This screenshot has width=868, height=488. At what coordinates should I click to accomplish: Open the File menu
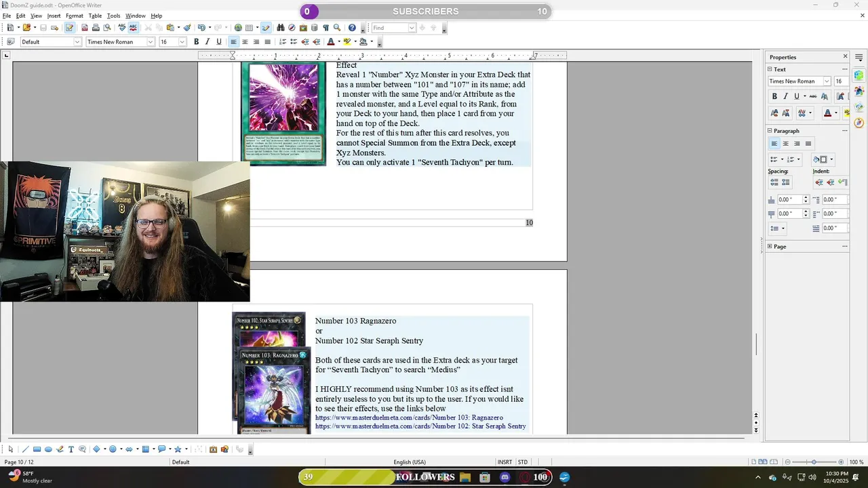pyautogui.click(x=7, y=16)
